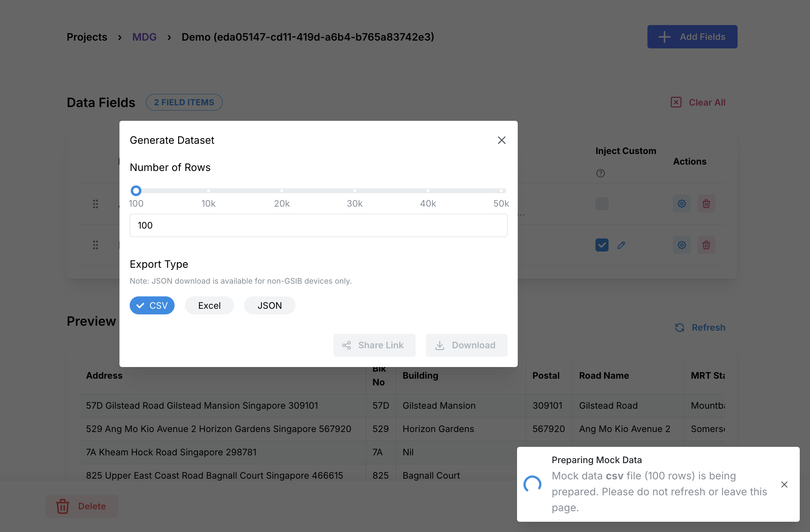
Task: Dismiss the Preparing Mock Data notification
Action: [784, 484]
